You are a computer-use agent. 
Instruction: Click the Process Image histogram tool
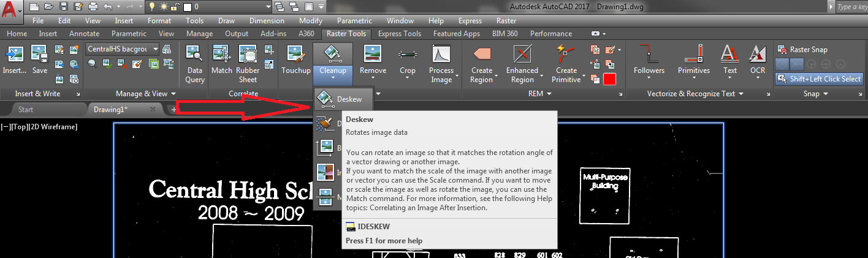point(441,64)
